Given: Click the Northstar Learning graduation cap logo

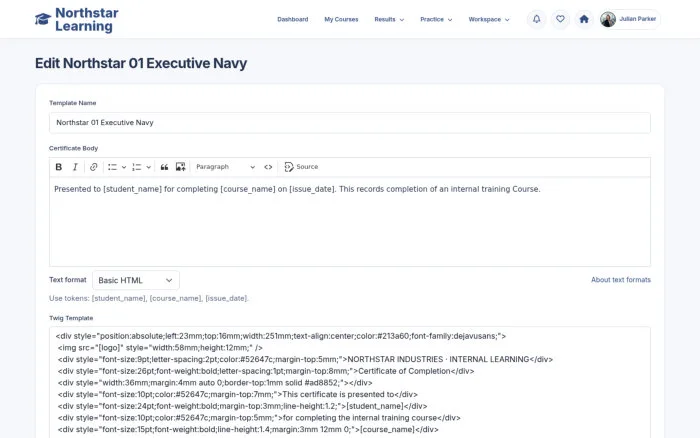Looking at the screenshot, I should [x=43, y=19].
